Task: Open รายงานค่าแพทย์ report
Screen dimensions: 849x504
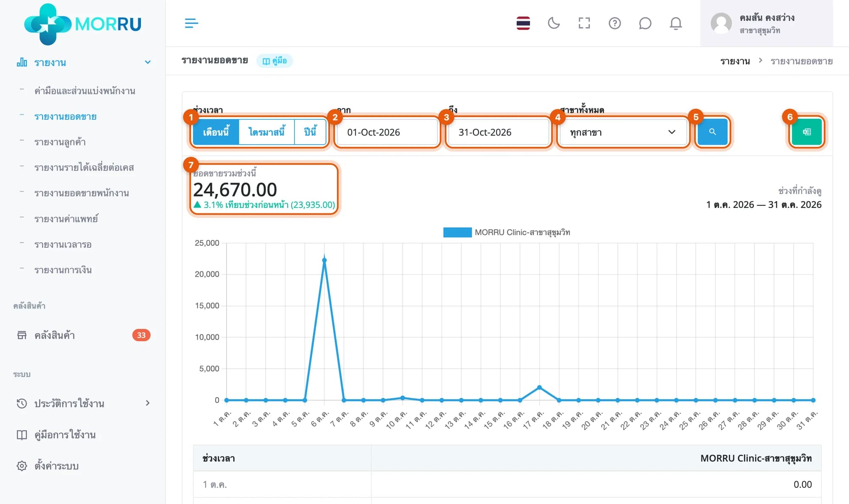Action: click(x=66, y=219)
